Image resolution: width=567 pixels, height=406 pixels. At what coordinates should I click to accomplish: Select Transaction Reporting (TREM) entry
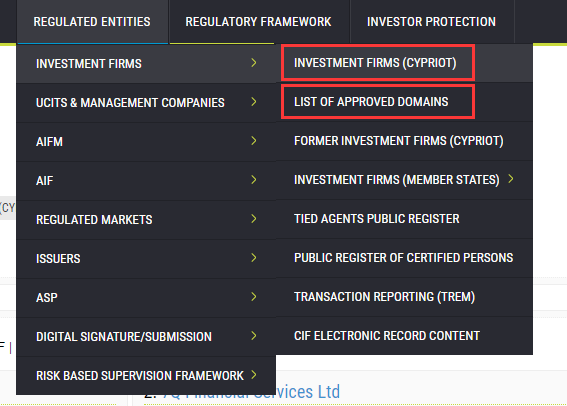[384, 297]
